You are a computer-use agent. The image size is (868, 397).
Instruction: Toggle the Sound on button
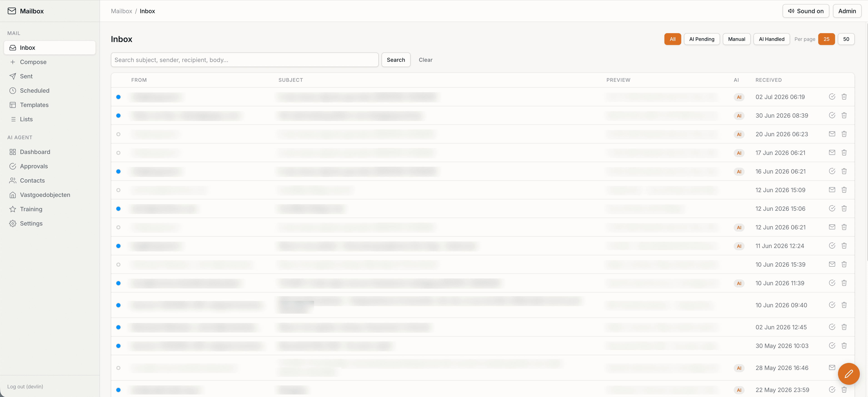(806, 11)
